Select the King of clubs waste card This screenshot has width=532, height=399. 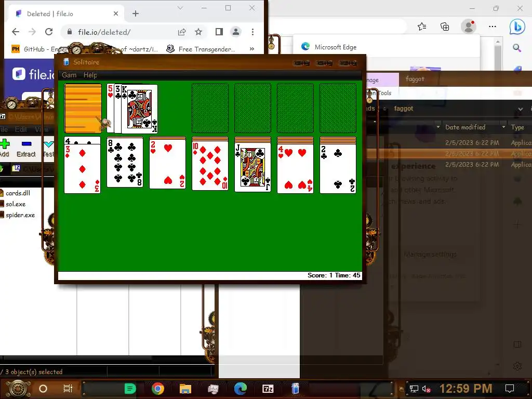coord(139,109)
